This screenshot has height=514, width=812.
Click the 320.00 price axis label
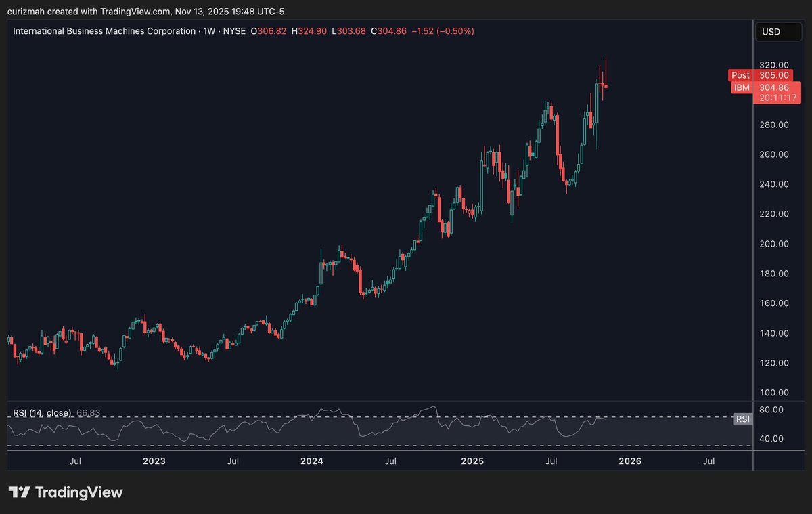[x=775, y=65]
